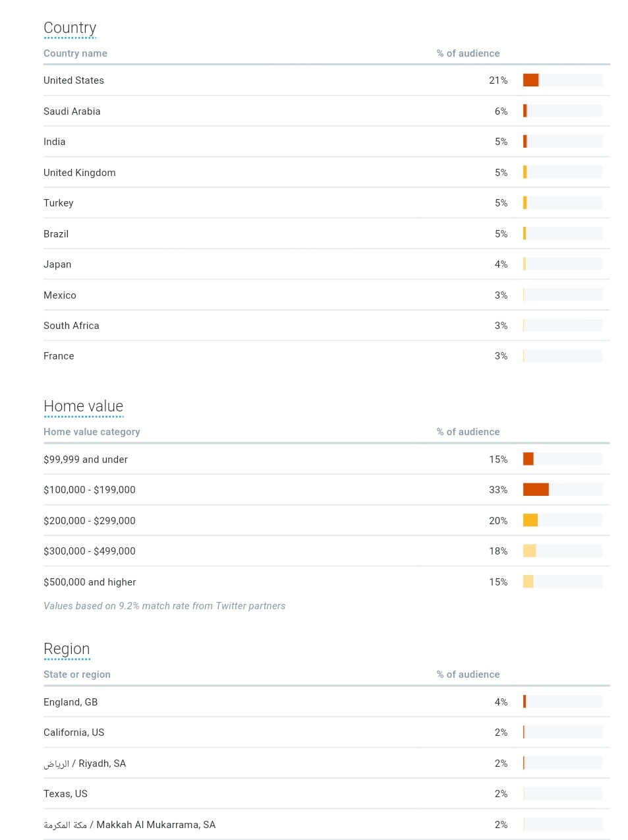Click the Riyadh, SA region entry
This screenshot has height=840, width=628.
click(x=85, y=764)
